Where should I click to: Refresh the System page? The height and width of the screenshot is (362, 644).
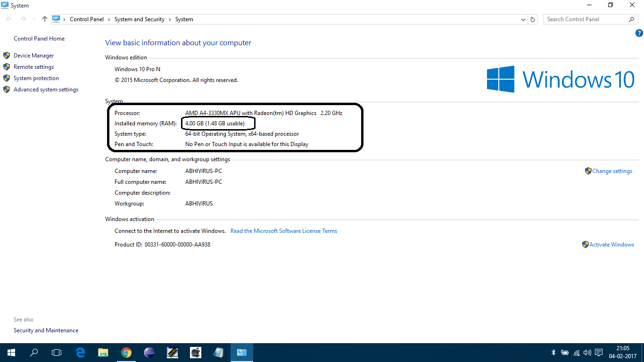(x=533, y=19)
